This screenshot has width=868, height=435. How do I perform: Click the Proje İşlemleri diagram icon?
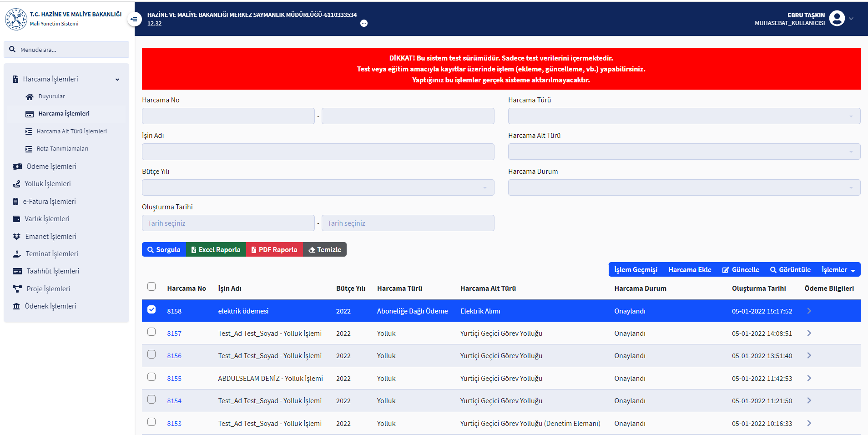[x=17, y=289]
